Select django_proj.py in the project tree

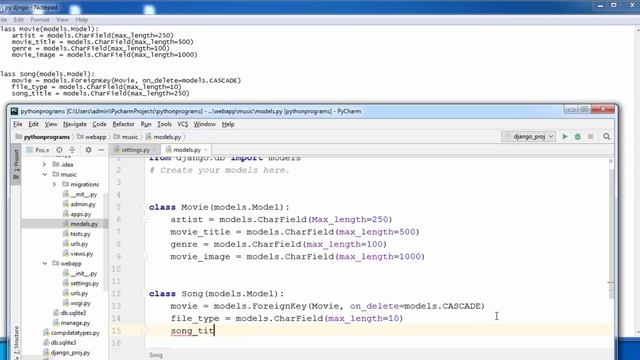click(67, 353)
